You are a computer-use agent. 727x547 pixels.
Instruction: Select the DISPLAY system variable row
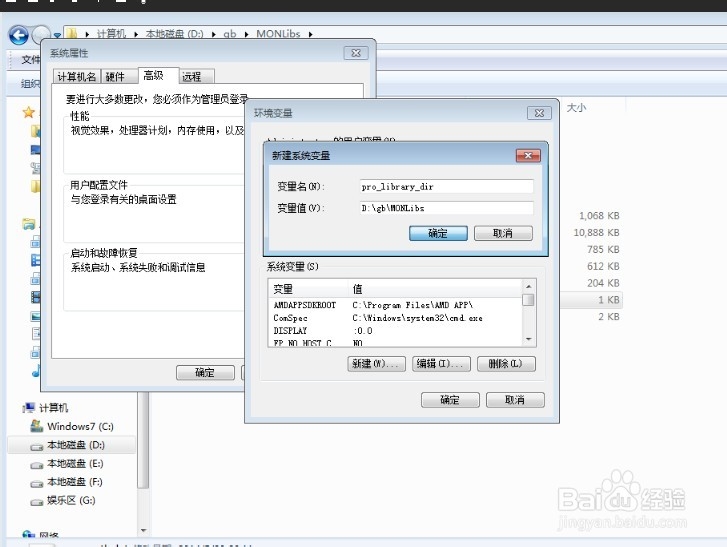395,331
